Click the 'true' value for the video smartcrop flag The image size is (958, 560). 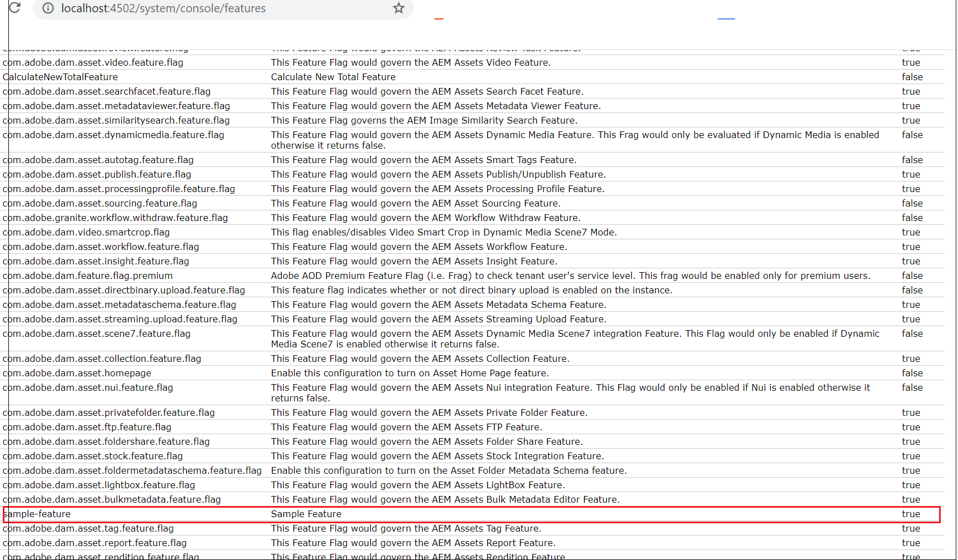911,232
